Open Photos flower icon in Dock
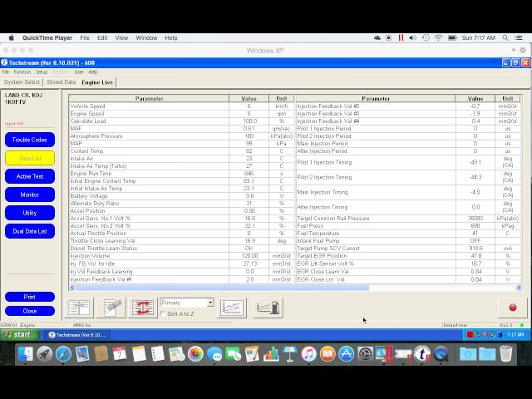 [x=195, y=354]
